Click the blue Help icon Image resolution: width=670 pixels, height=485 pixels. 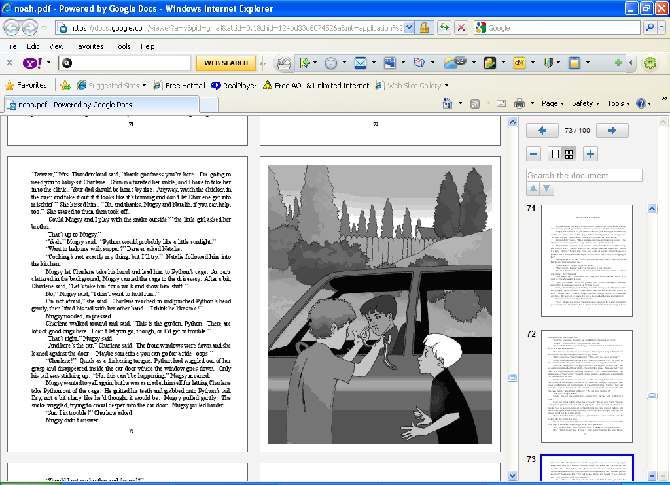(x=641, y=103)
